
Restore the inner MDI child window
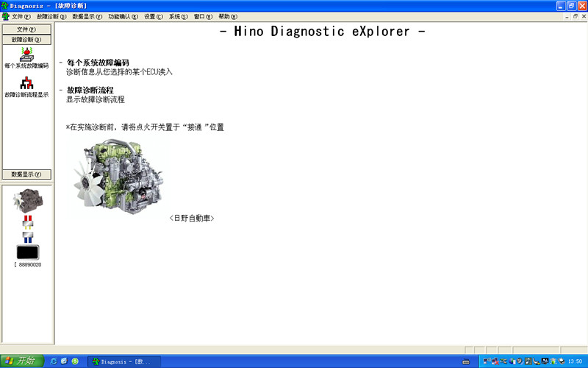(x=576, y=16)
